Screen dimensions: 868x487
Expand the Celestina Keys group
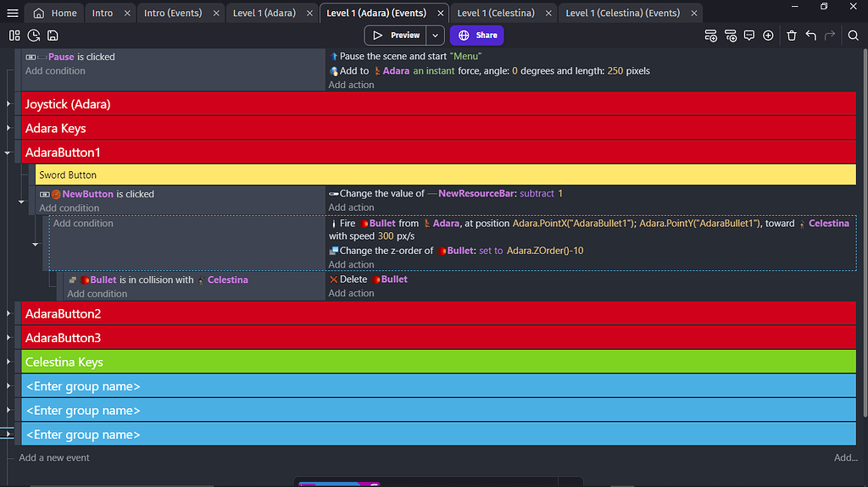pos(8,362)
